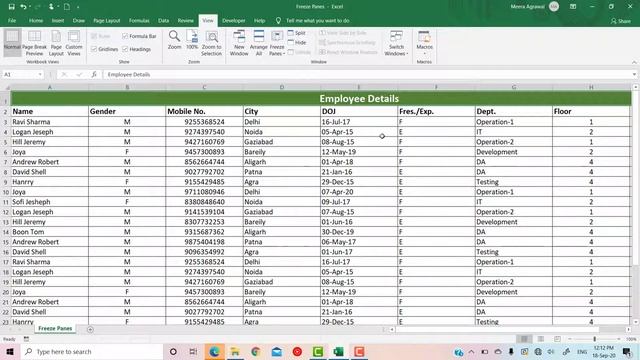Click Zoom to Selection
The height and width of the screenshot is (360, 640).
click(x=211, y=42)
